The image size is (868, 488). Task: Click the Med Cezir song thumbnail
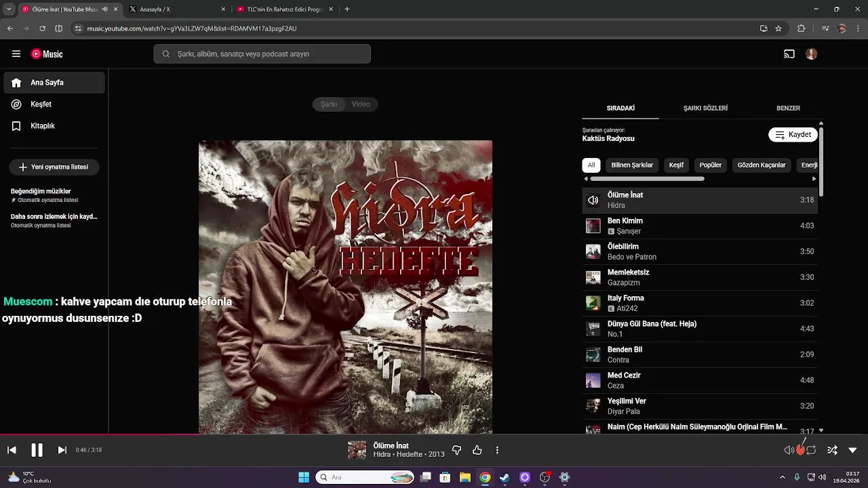[x=593, y=380]
